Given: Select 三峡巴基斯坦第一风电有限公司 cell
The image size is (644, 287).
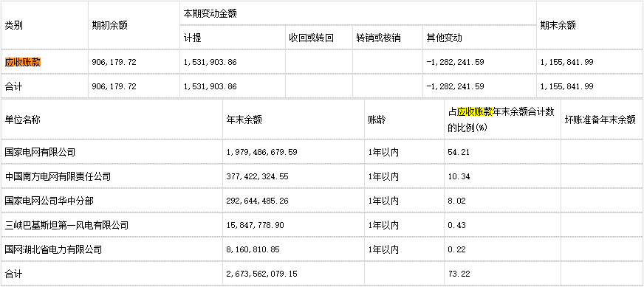Looking at the screenshot, I should [66, 225].
